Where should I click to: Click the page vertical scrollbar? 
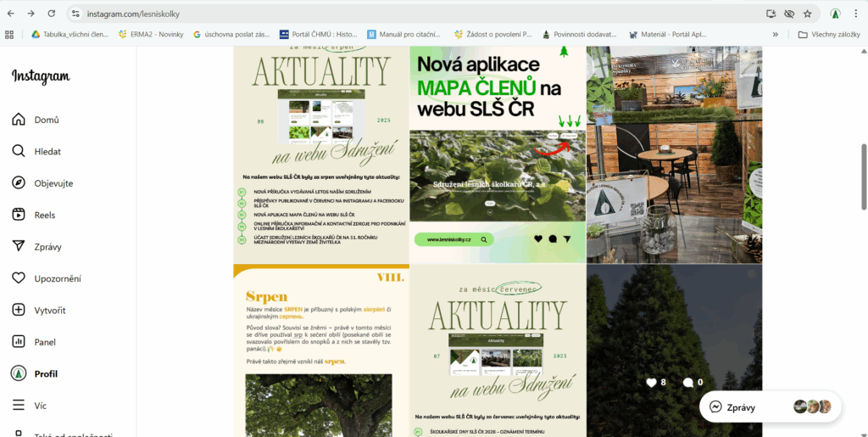tap(864, 176)
